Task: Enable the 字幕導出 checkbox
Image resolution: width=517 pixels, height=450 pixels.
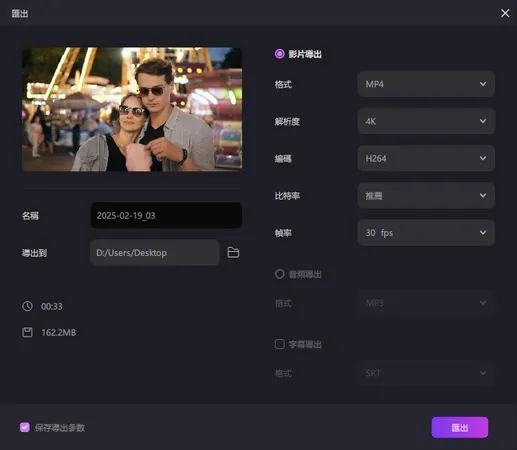Action: [280, 344]
